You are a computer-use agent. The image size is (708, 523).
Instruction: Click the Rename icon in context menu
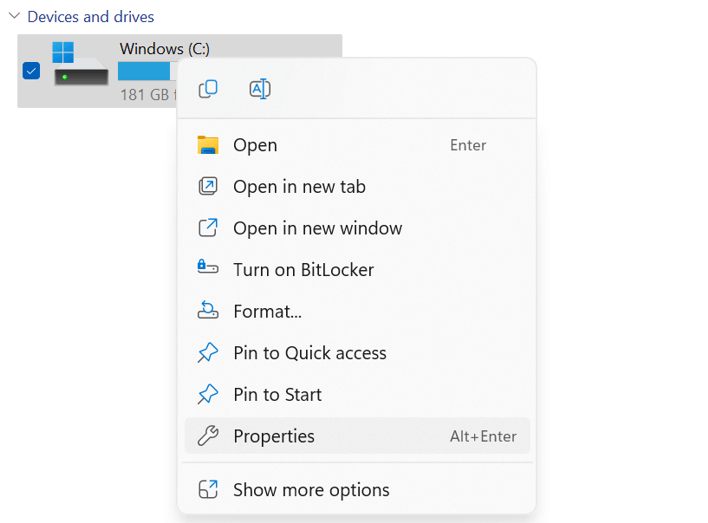(259, 89)
